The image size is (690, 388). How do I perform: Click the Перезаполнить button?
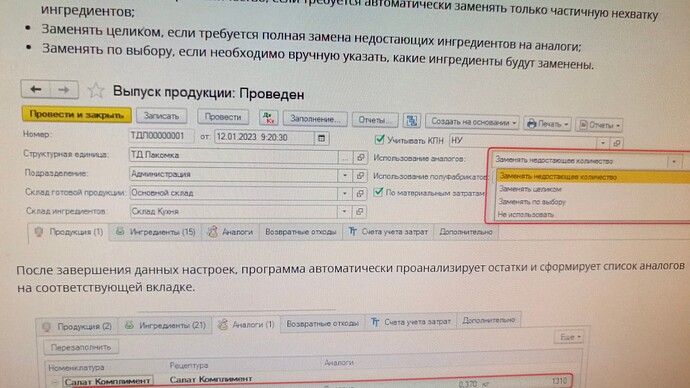click(x=81, y=347)
